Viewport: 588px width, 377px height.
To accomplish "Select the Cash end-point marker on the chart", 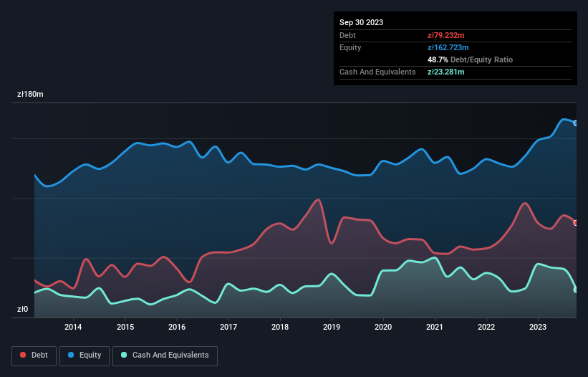I will pos(576,290).
